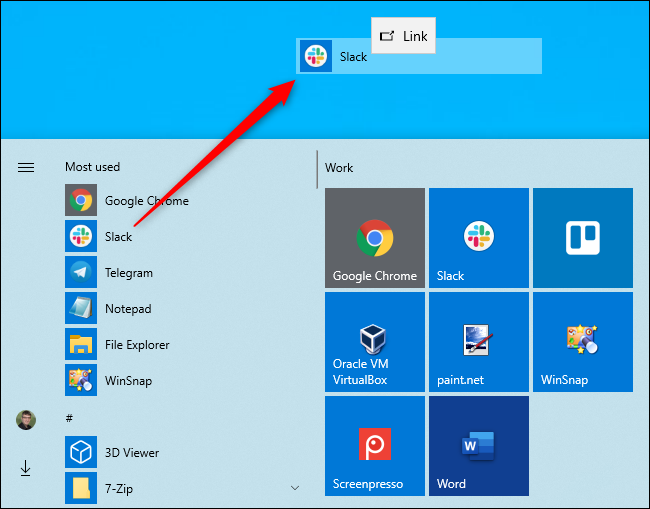Expand the 7-Zip folder chevron
The image size is (650, 509).
point(294,488)
